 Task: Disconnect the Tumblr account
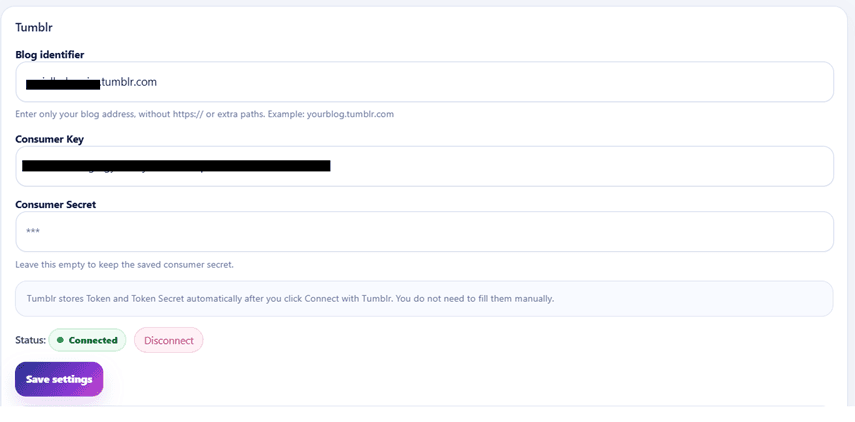(x=168, y=340)
